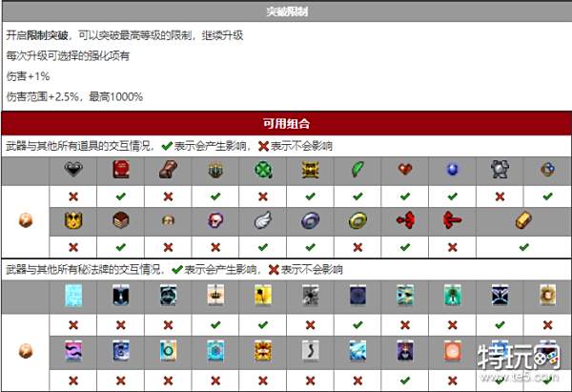Screen dimensions: 572x392
Task: Click the blue Attractorb orb icon
Action: pos(452,170)
